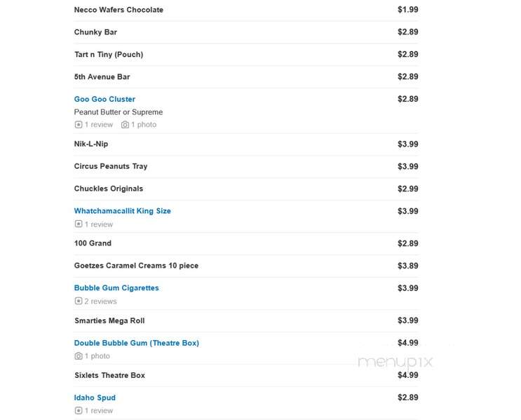Viewport: 521px width, 420px height.
Task: Select the Necco Wafers Chocolate menu row
Action: coord(246,10)
